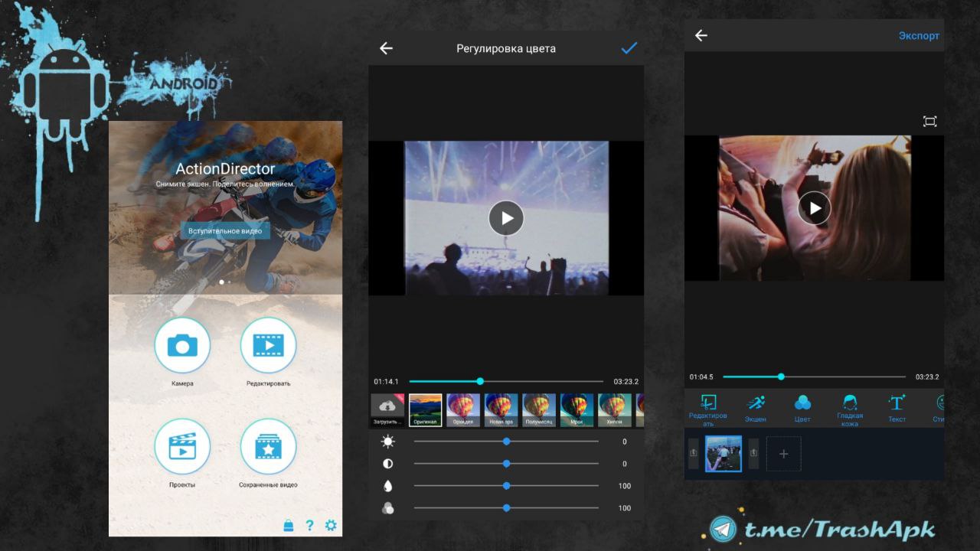Select the Оригинал filter thumbnail
980x551 pixels.
(x=426, y=410)
